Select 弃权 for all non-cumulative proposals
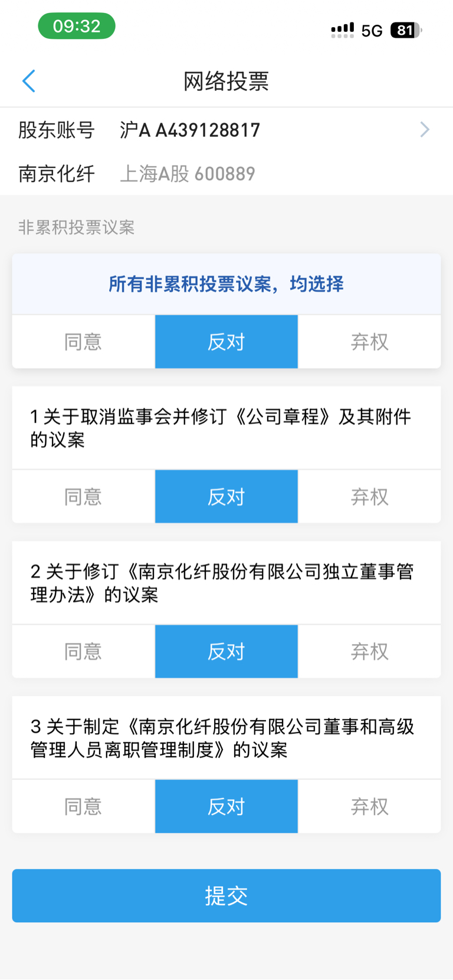The image size is (453, 980). click(x=370, y=342)
